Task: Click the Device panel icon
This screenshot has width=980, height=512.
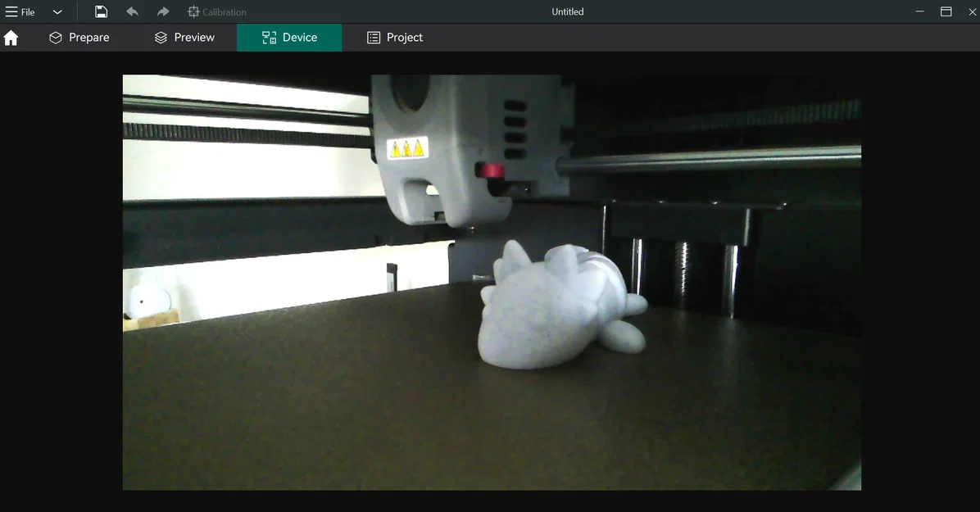Action: click(268, 37)
